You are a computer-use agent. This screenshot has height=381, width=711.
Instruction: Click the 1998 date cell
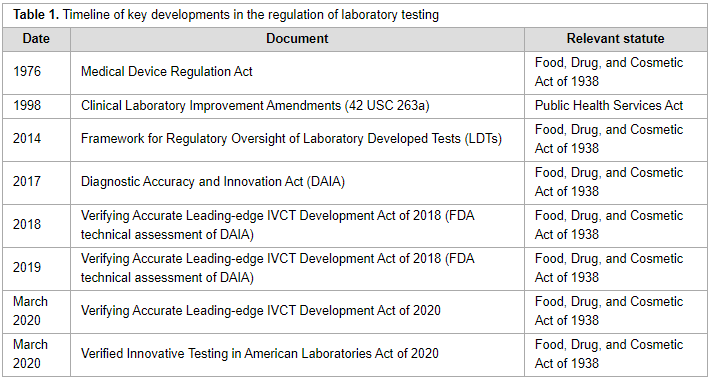(36, 106)
